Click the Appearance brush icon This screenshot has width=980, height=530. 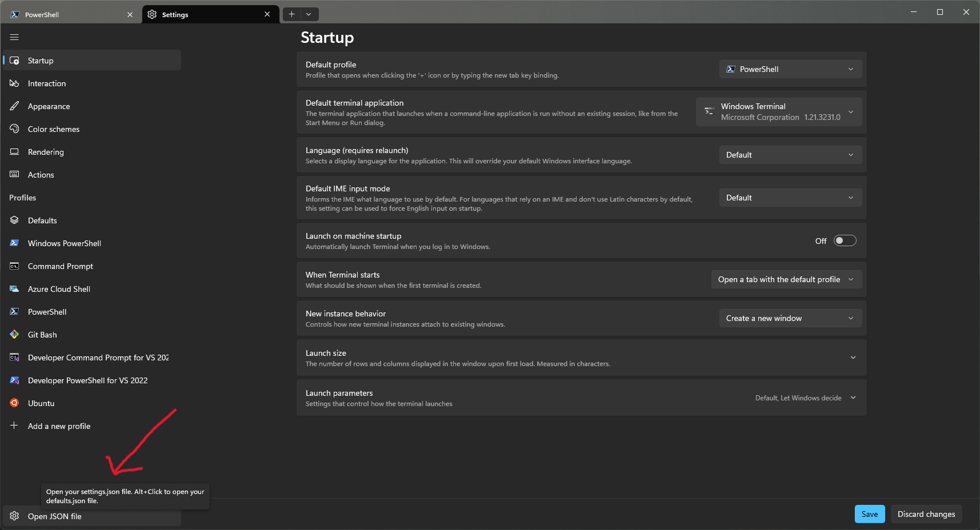[14, 106]
